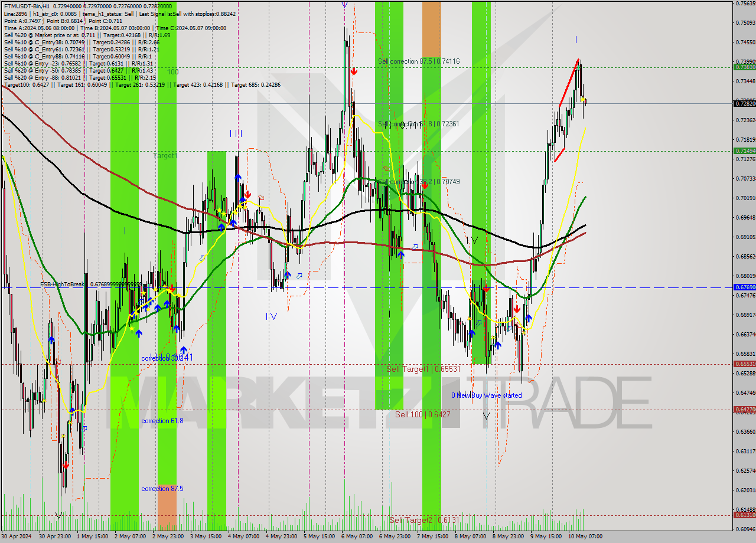The width and height of the screenshot is (756, 543).
Task: Click the blue 'correction 61.8' label
Action: point(162,421)
